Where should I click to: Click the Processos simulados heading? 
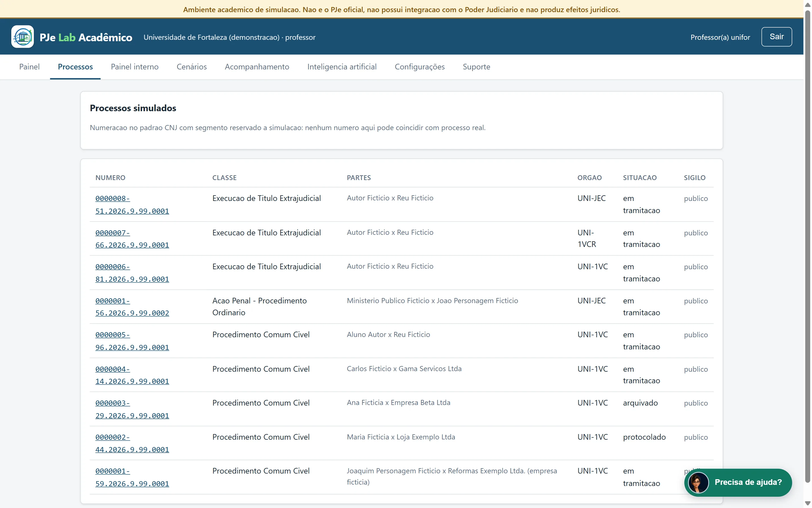(133, 108)
